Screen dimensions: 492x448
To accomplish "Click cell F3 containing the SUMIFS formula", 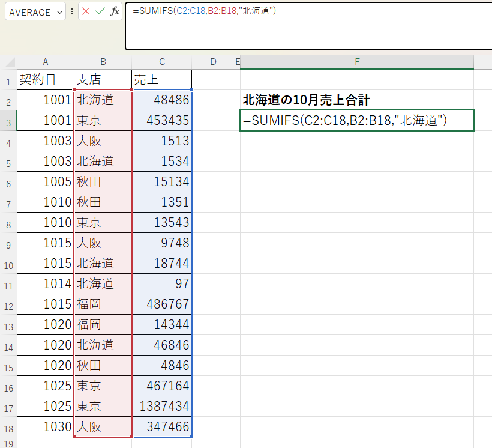I will point(357,121).
